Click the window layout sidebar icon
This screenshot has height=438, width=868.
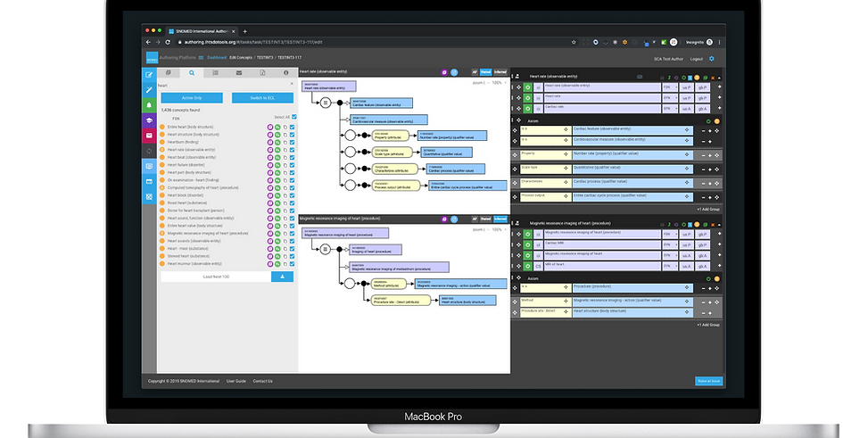pyautogui.click(x=150, y=182)
